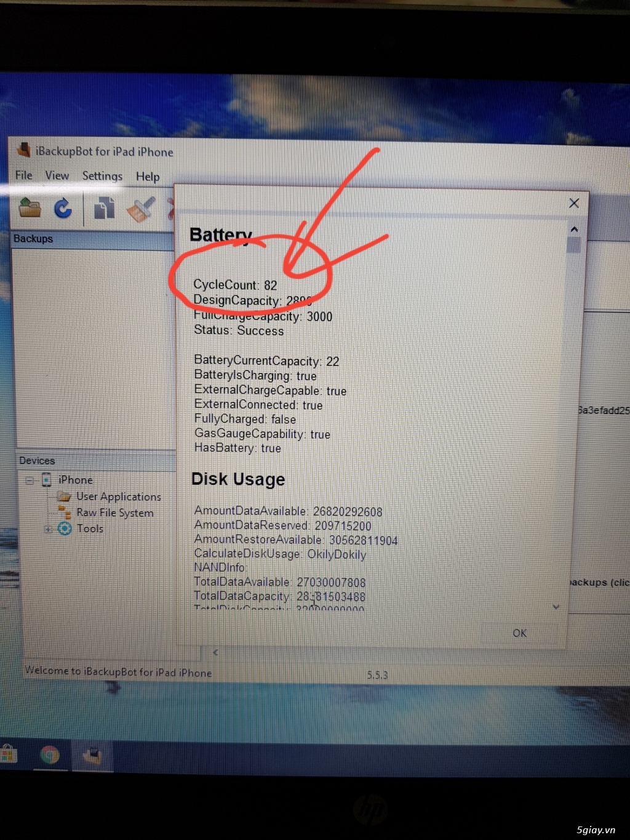Viewport: 630px width, 840px height.
Task: Click 'BatteryIsCharging: true' text
Action: click(x=255, y=375)
